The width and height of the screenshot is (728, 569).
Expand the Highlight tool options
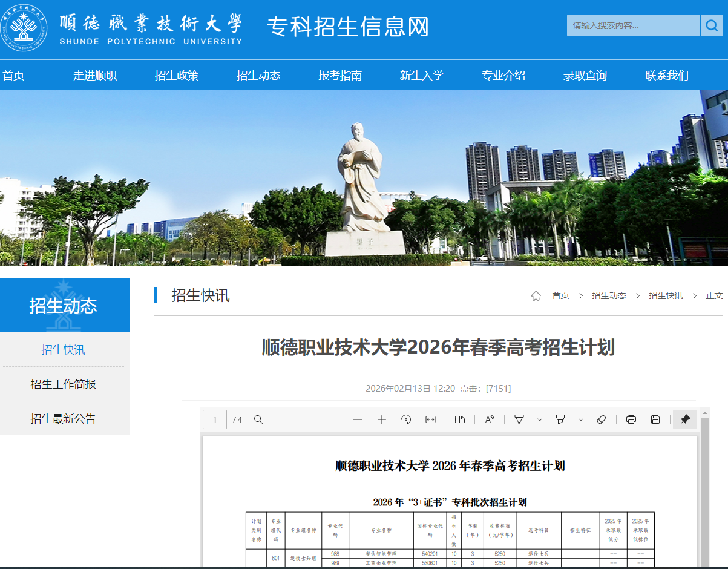(x=580, y=419)
